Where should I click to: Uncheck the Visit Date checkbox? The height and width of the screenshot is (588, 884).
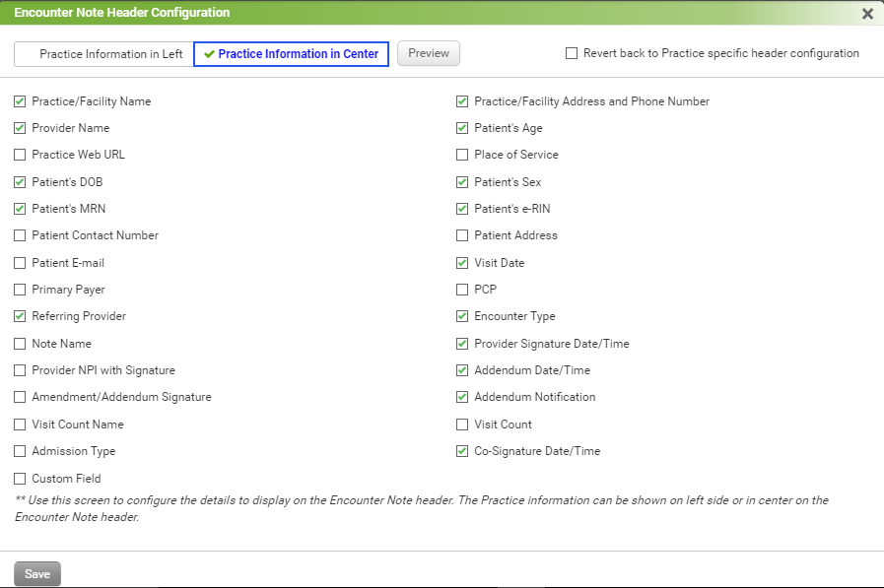462,263
